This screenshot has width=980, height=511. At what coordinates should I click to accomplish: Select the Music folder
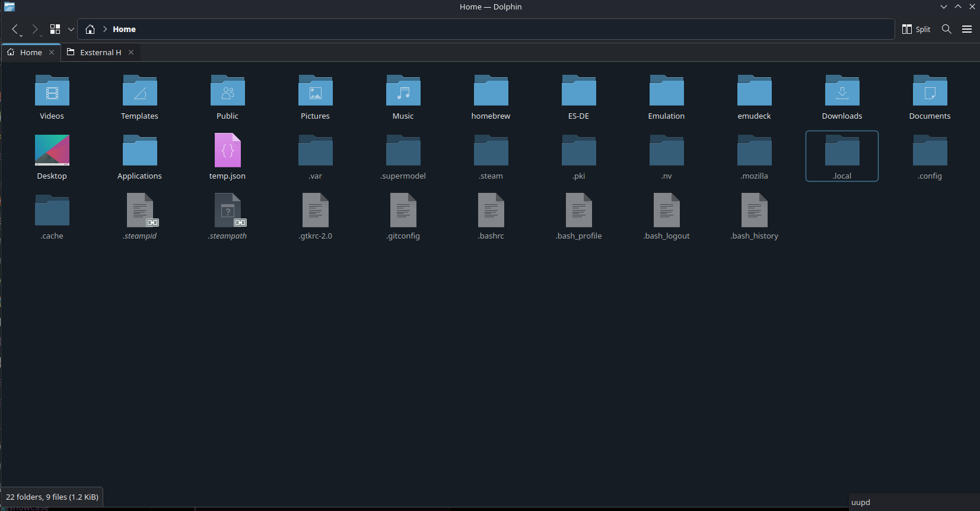tap(403, 97)
